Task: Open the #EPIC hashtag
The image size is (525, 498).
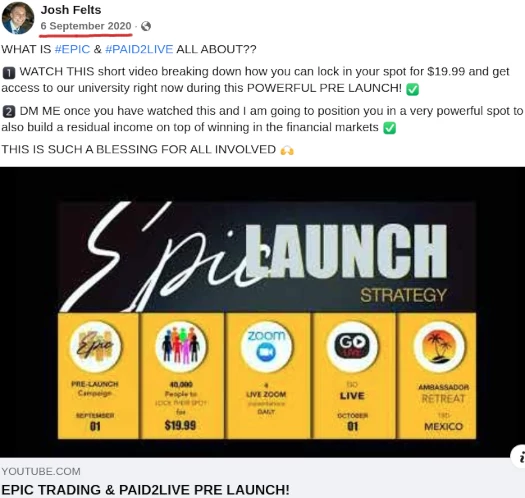Action: [72, 49]
